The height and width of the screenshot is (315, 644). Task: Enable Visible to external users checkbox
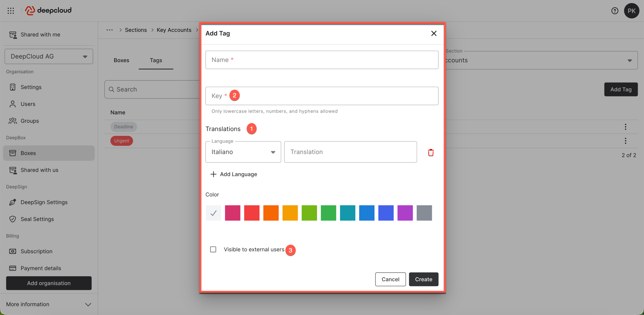click(x=213, y=249)
